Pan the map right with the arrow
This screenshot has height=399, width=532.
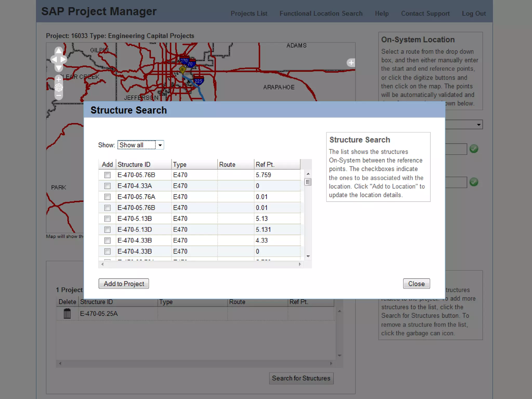pyautogui.click(x=63, y=59)
